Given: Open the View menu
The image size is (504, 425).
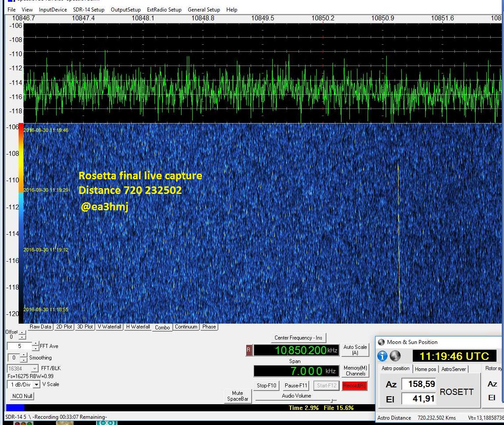Looking at the screenshot, I should pos(27,10).
